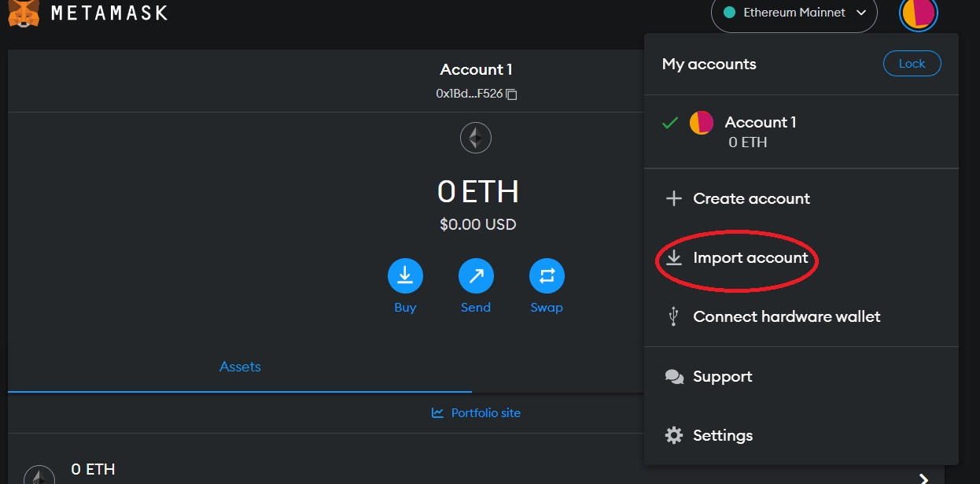Click the Lock button
Image resolution: width=980 pixels, height=484 pixels.
(912, 64)
